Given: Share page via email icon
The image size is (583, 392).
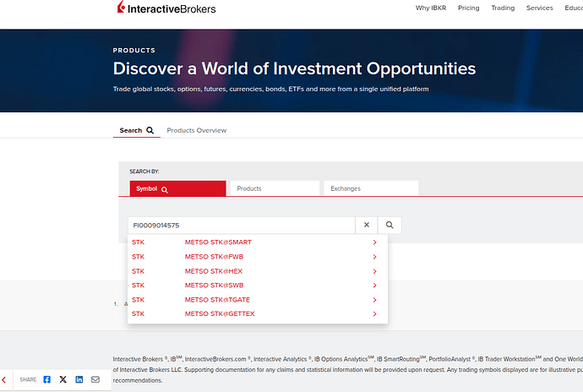Looking at the screenshot, I should [x=95, y=379].
